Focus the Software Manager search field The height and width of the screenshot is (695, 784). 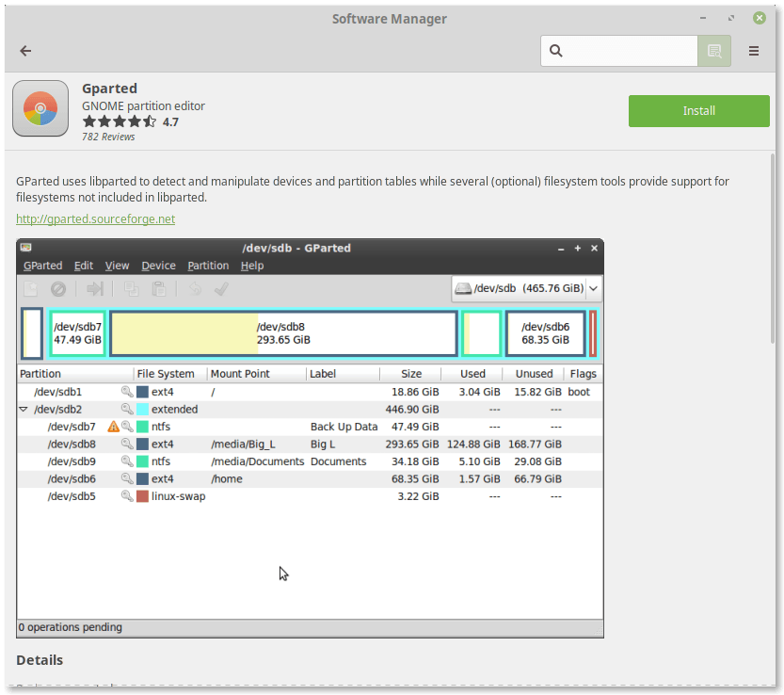(x=619, y=51)
